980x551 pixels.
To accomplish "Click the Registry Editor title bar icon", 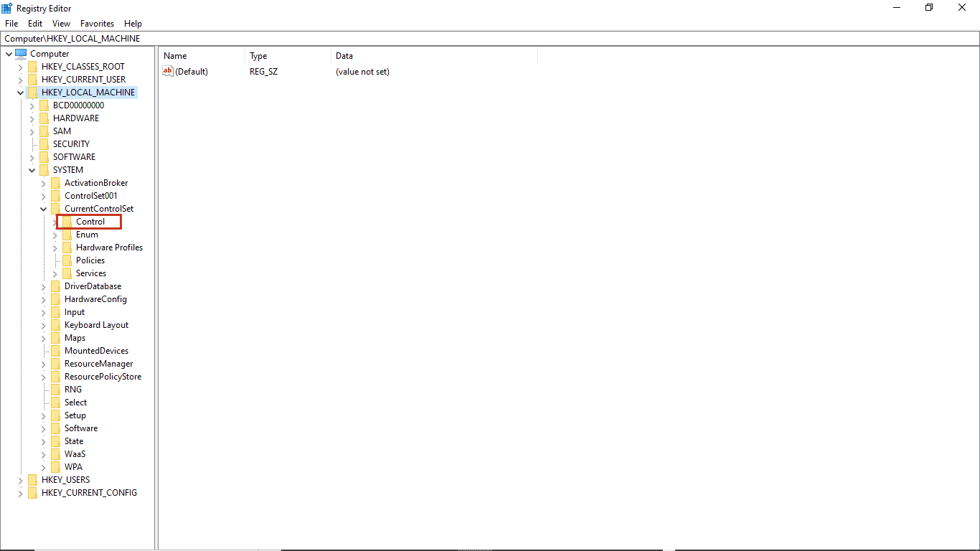I will [7, 7].
